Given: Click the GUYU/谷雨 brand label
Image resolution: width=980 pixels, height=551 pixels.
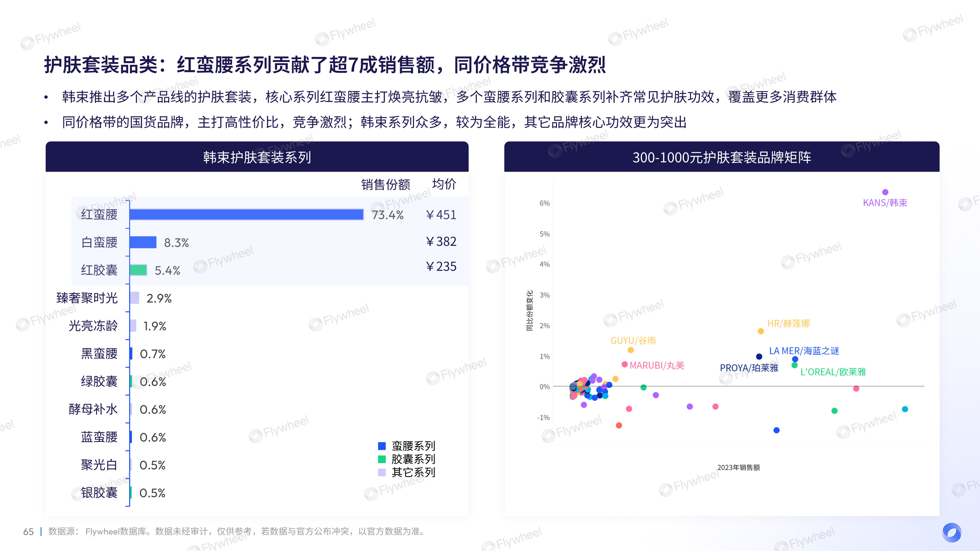Looking at the screenshot, I should [633, 340].
